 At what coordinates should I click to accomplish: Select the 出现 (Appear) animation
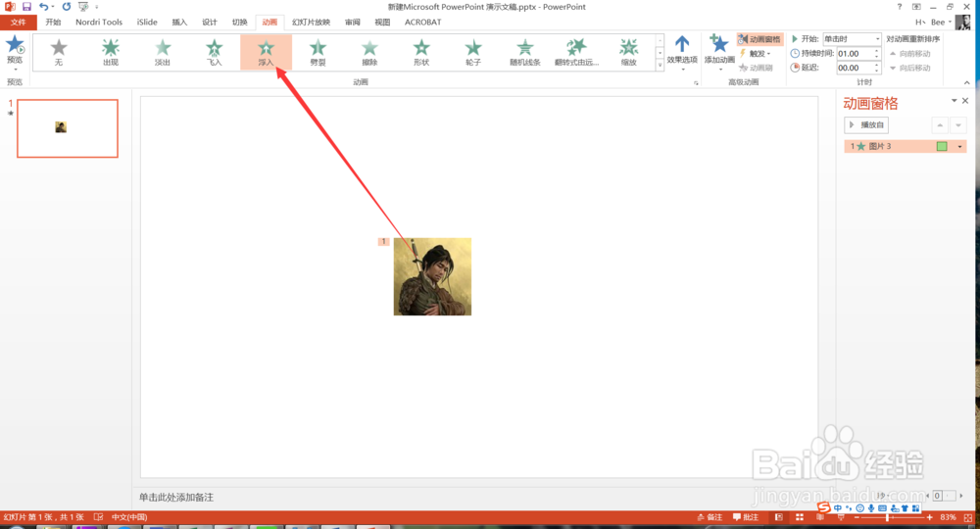click(111, 52)
